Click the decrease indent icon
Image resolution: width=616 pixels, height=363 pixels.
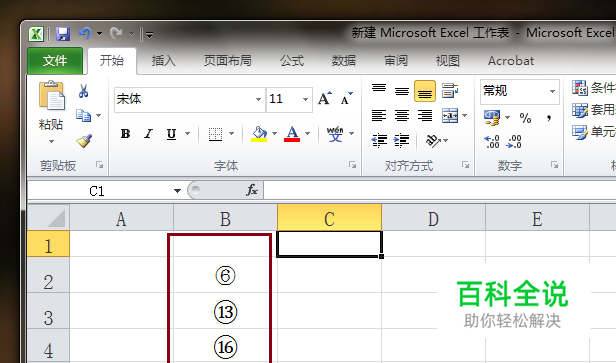coord(379,140)
